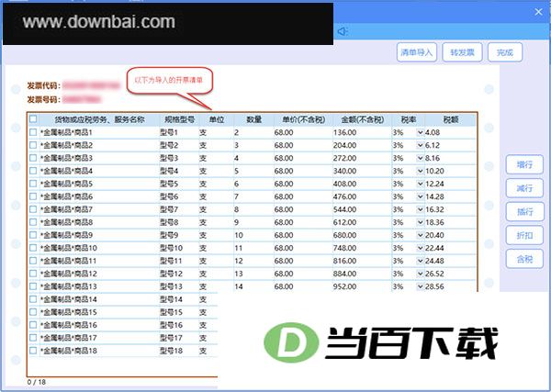Click the 插行 insert row button
The image size is (551, 392).
524,212
